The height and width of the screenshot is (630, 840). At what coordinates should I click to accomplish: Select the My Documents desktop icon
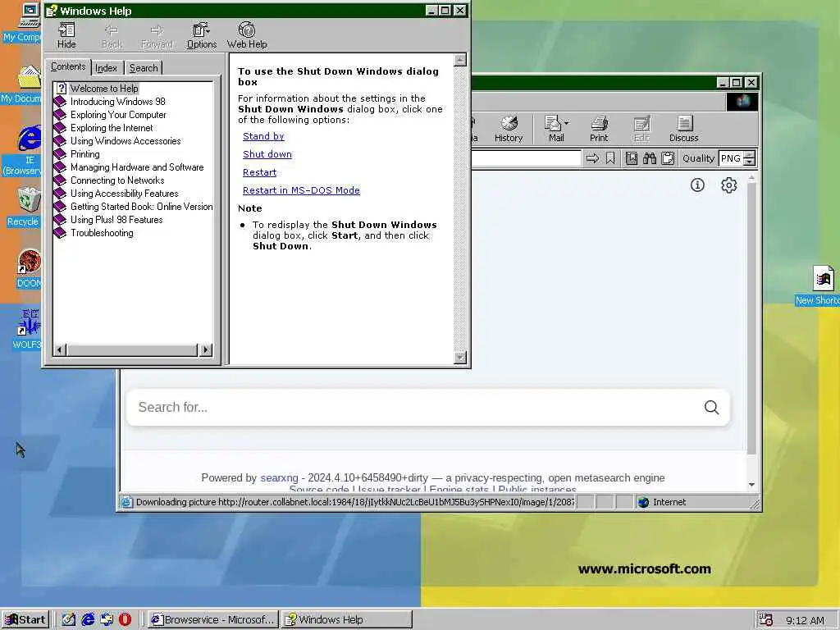click(x=21, y=84)
